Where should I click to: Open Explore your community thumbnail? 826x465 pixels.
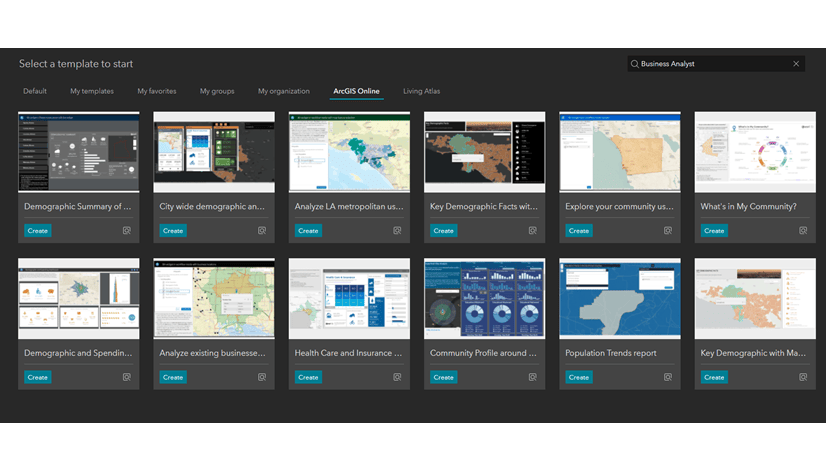point(620,152)
